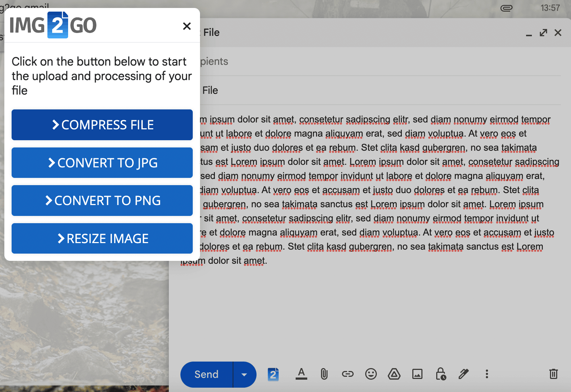Insert a photo into the email
571x392 pixels.
[x=417, y=374]
